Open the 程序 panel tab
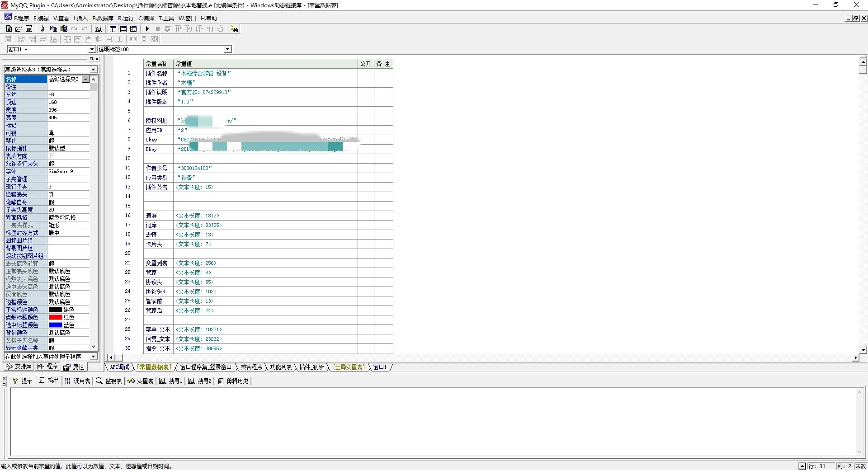Viewport: 868px width, 470px height. tap(47, 367)
